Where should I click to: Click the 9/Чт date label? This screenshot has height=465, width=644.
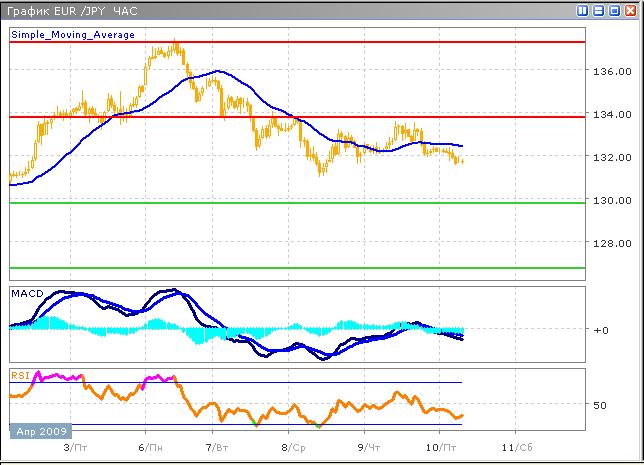[x=368, y=447]
